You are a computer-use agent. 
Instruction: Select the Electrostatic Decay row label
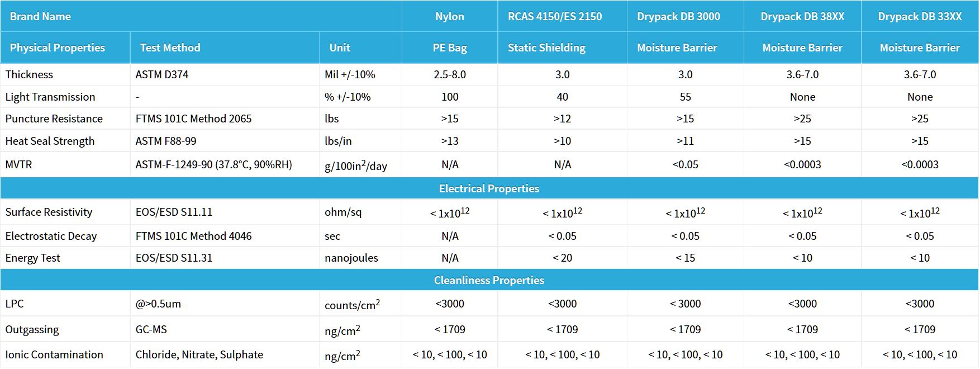point(51,236)
